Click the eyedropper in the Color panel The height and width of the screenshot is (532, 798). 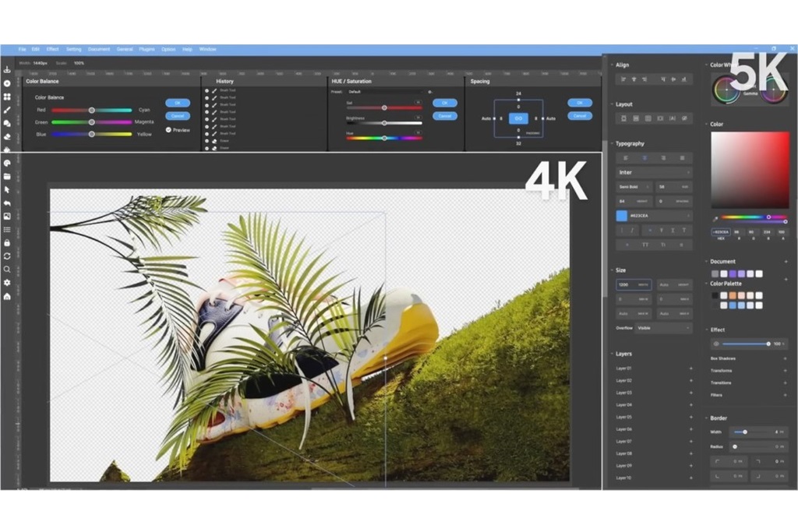(715, 218)
